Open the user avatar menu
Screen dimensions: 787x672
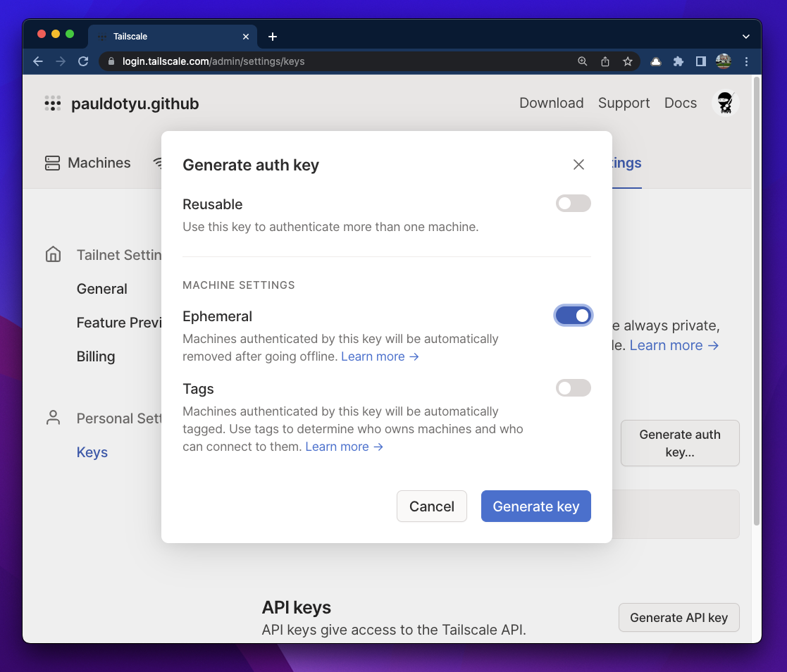(x=724, y=104)
